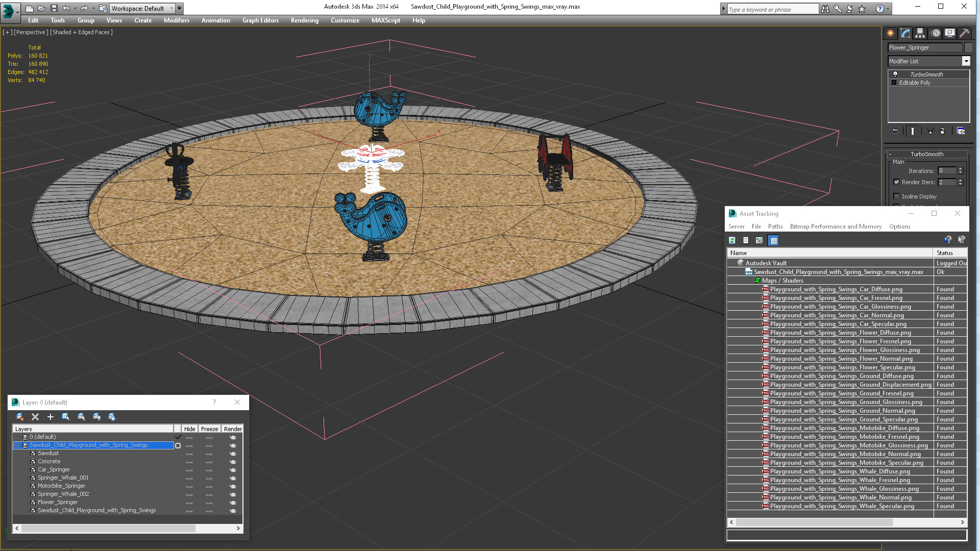Expand Editable Poly in modifier stack

tap(894, 83)
